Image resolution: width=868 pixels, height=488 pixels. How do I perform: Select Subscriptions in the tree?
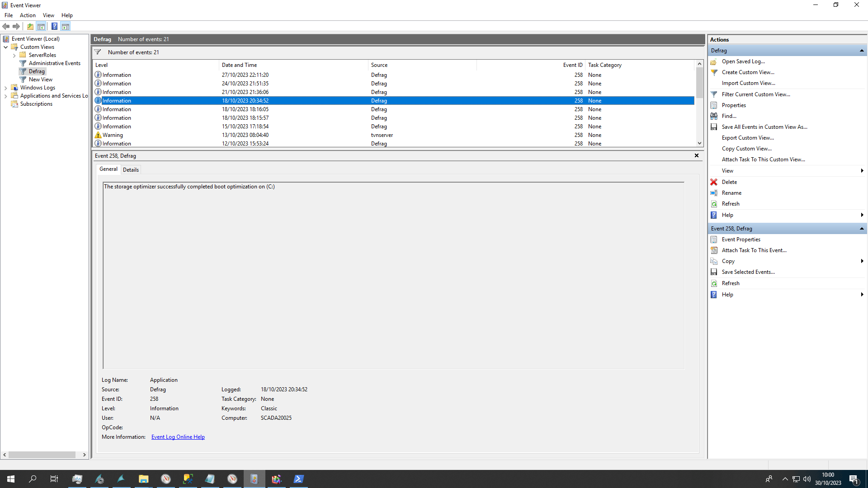click(x=36, y=104)
